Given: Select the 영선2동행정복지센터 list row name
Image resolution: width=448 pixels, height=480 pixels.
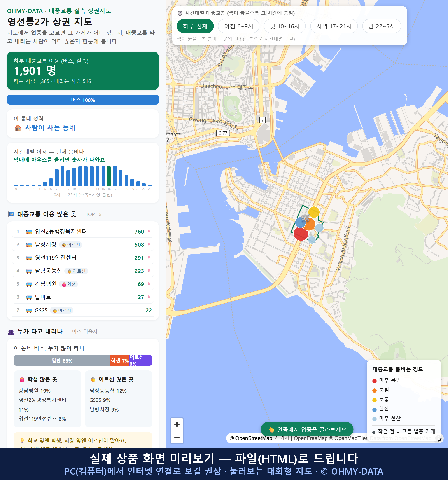Looking at the screenshot, I should click(61, 232).
